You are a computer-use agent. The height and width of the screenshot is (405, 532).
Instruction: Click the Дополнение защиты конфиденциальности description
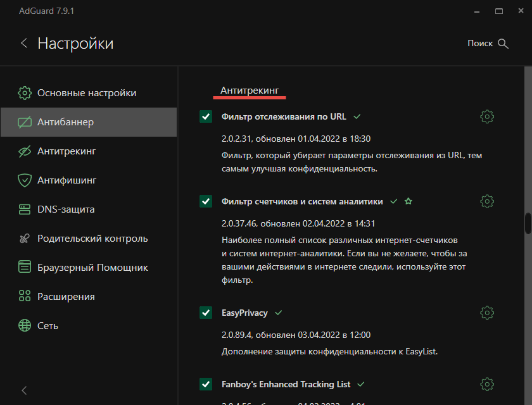click(x=329, y=351)
